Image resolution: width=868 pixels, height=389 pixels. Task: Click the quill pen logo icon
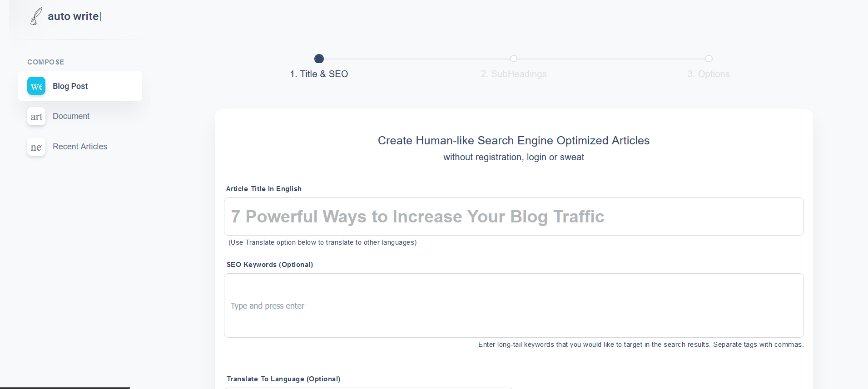36,16
